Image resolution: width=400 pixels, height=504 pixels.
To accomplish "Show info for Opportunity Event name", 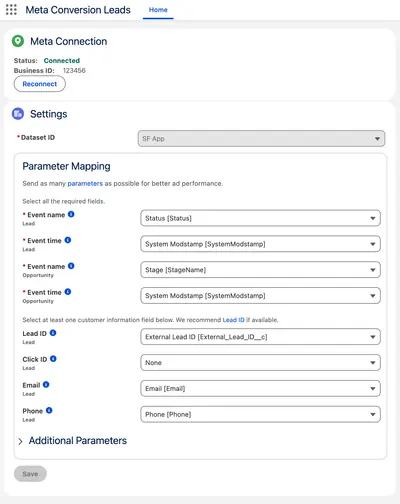I will pos(71,266).
